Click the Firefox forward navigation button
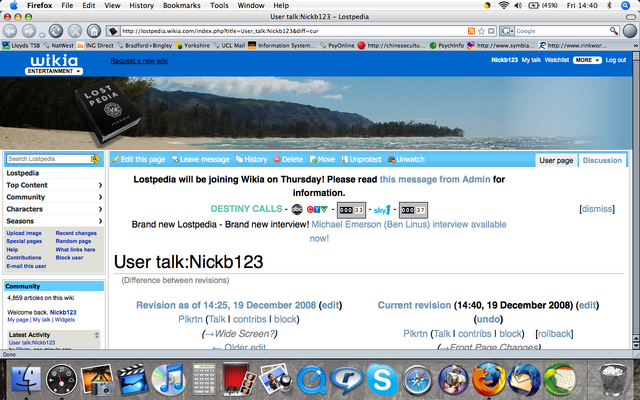 [29, 31]
